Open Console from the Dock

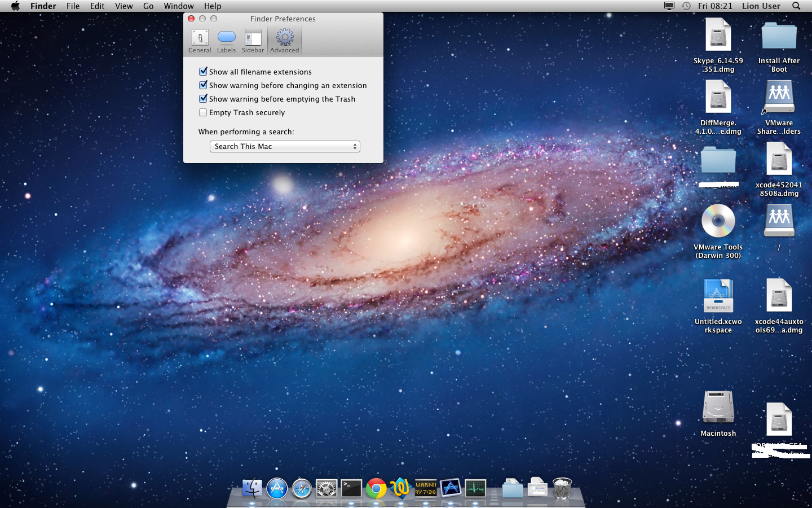426,488
